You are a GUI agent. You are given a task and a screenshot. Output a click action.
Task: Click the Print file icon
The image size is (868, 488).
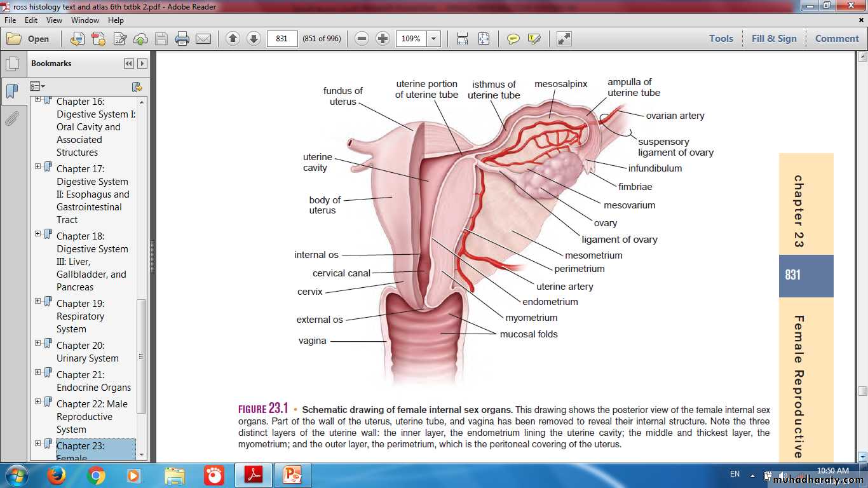pos(182,39)
